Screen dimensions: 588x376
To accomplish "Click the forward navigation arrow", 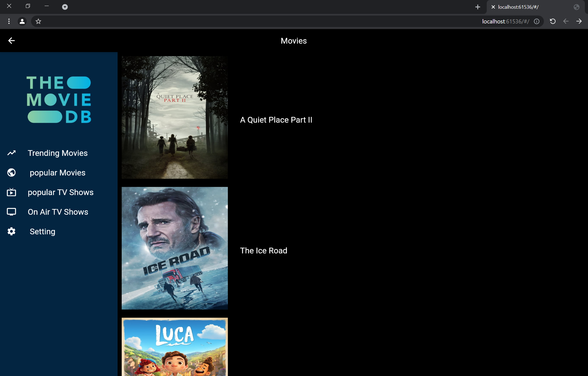I will click(x=579, y=21).
